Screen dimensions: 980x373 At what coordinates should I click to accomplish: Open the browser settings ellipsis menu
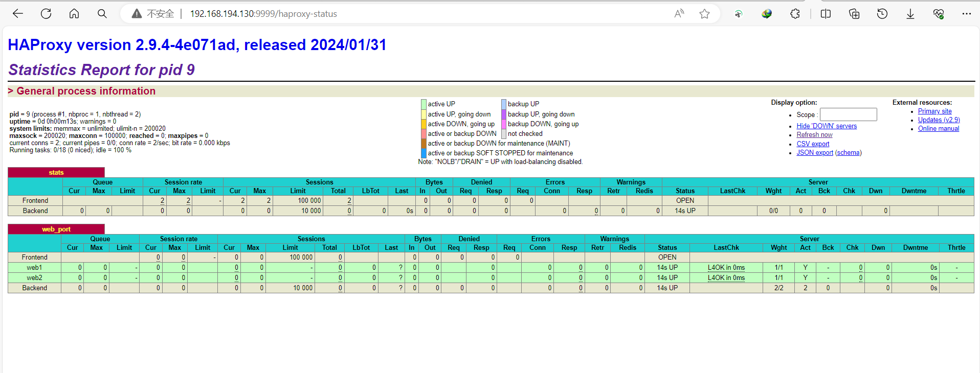coord(966,14)
